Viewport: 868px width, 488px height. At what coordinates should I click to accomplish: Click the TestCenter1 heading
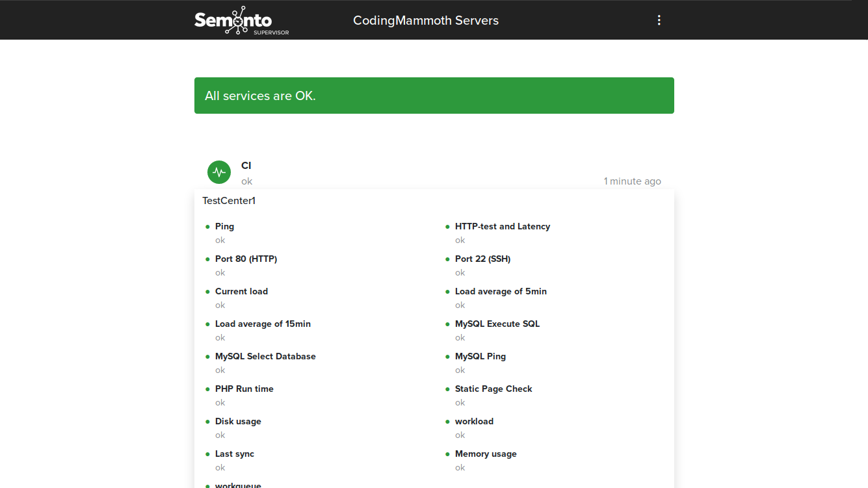click(x=229, y=200)
